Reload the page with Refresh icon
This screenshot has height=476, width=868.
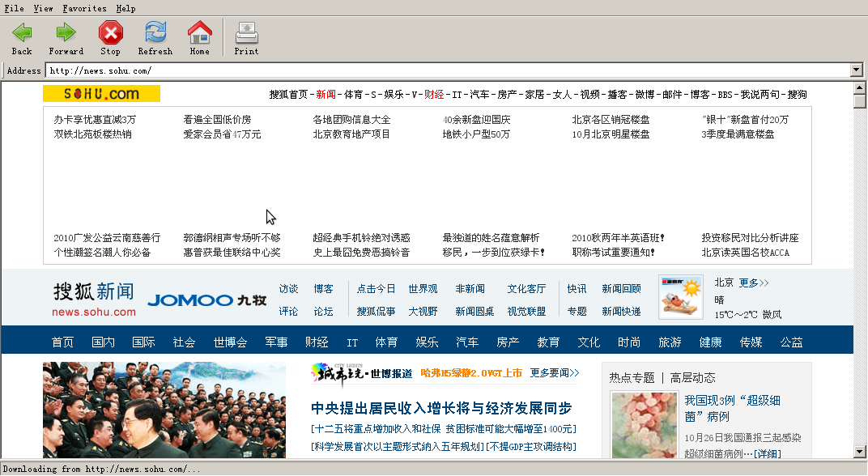pyautogui.click(x=155, y=32)
